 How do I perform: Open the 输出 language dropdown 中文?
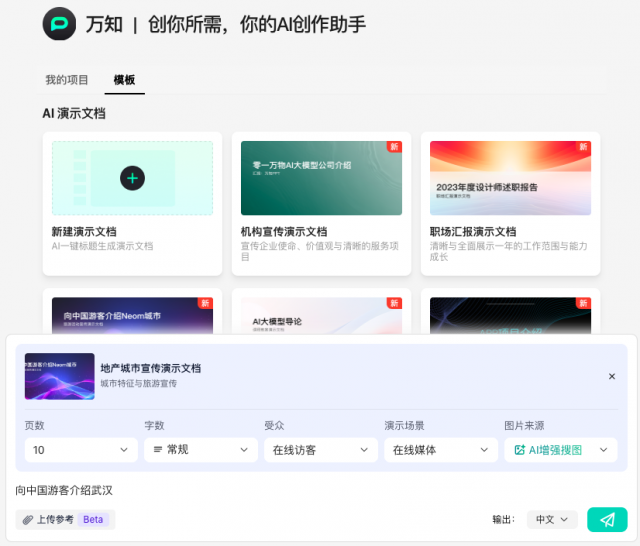[x=552, y=519]
